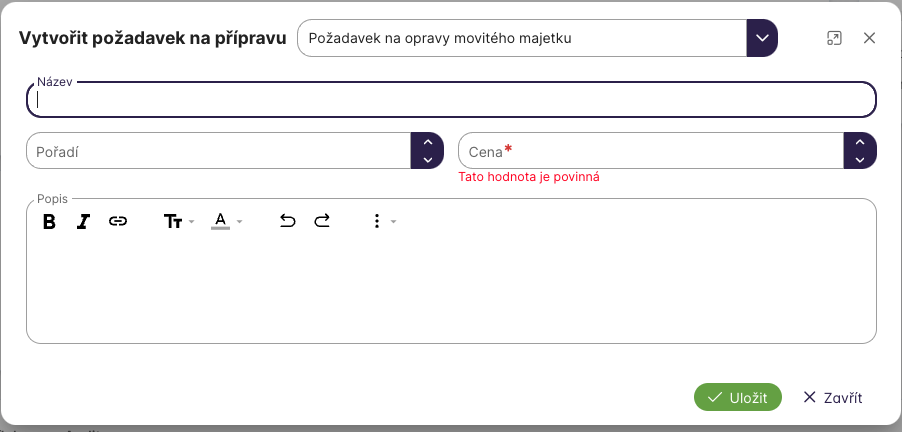Screen dimensions: 902x432
Task: Undo the last edit in editor
Action: (288, 222)
